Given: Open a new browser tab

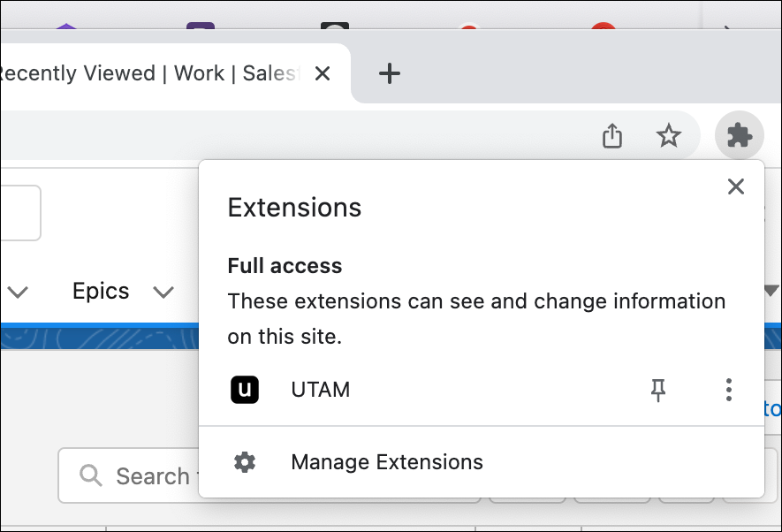Looking at the screenshot, I should click(390, 73).
